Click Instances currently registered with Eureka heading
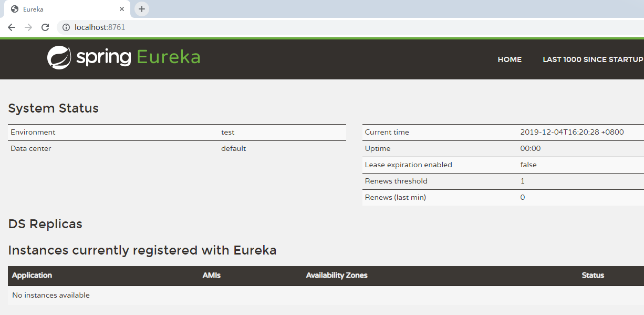Image resolution: width=644 pixels, height=315 pixels. [142, 250]
